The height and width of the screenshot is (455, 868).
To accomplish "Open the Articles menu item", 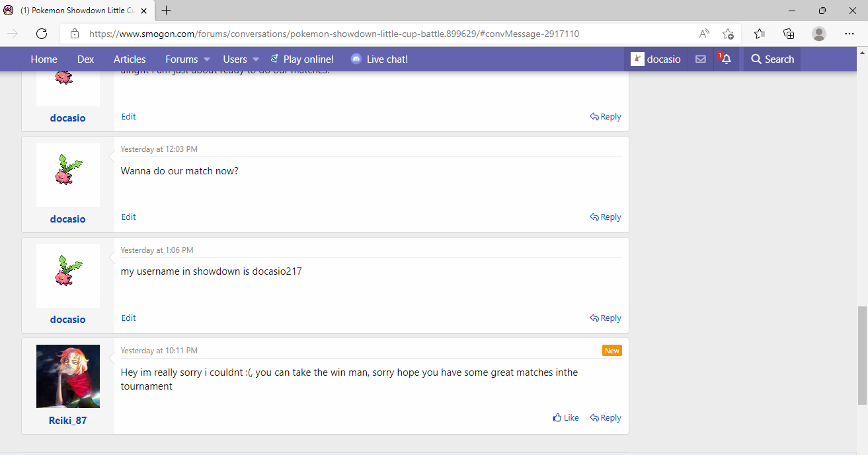I will [x=130, y=59].
